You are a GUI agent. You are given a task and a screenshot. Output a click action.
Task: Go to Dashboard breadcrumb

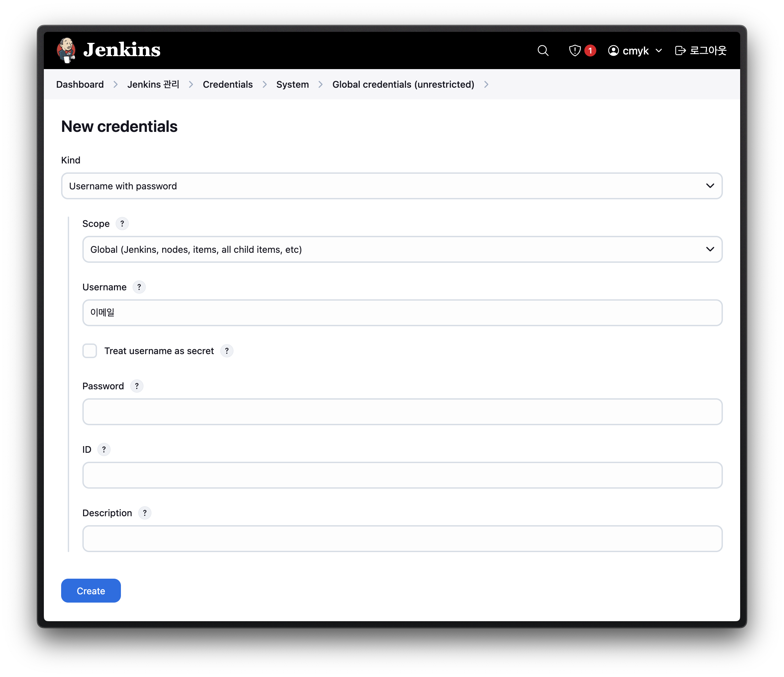click(x=80, y=84)
